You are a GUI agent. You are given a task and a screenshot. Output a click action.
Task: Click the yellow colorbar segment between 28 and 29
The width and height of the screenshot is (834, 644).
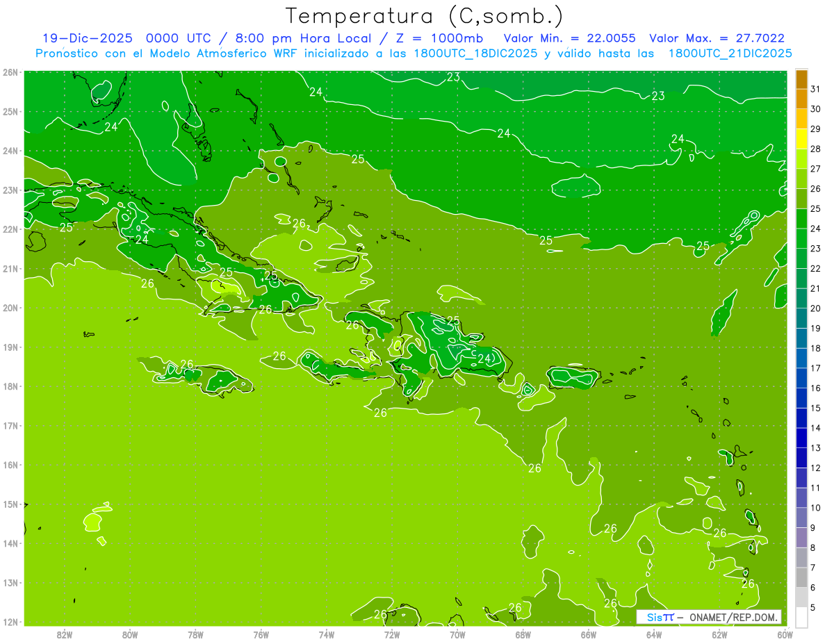[x=801, y=139]
